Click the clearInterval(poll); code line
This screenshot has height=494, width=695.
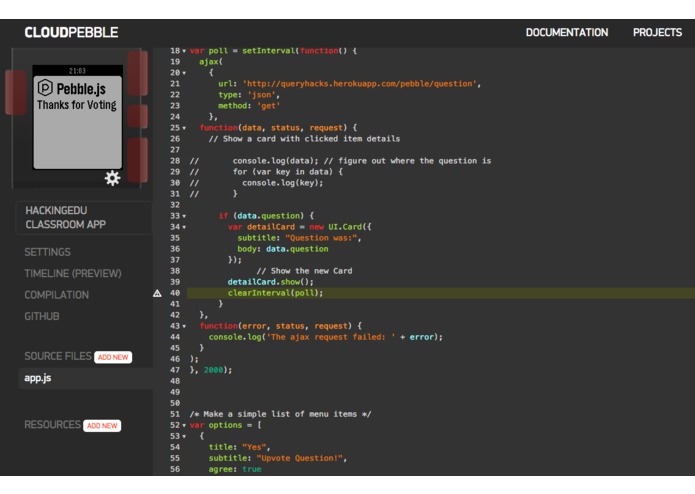tap(275, 293)
